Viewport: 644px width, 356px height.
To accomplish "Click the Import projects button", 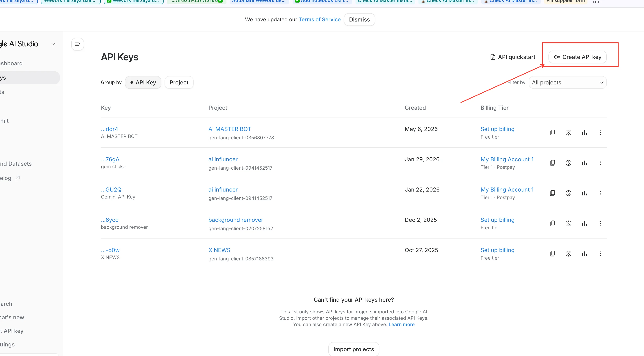I will pos(354,349).
